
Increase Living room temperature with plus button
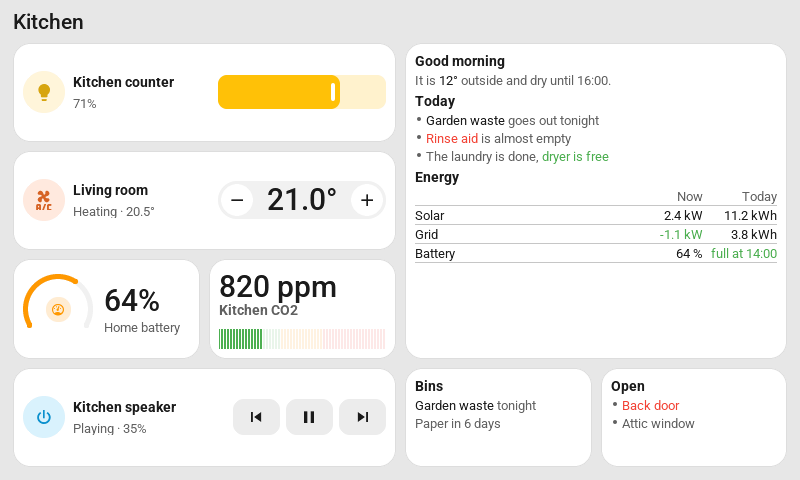[x=367, y=200]
